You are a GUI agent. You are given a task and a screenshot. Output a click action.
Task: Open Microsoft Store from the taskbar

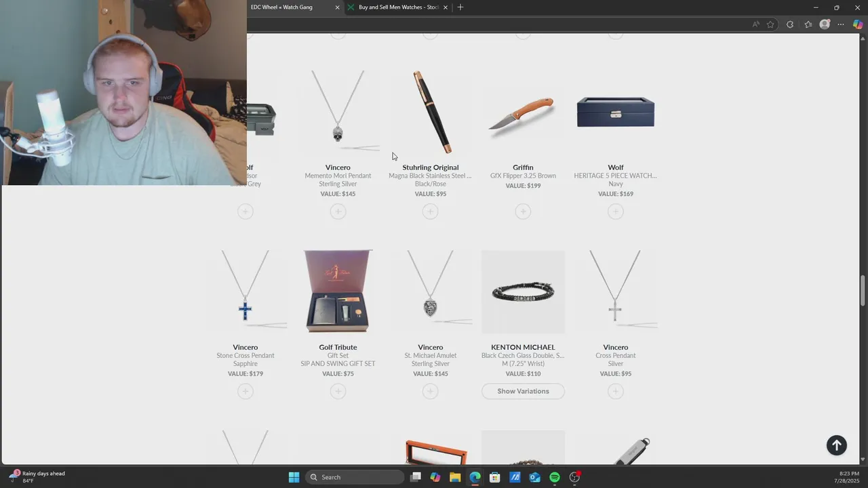(495, 477)
